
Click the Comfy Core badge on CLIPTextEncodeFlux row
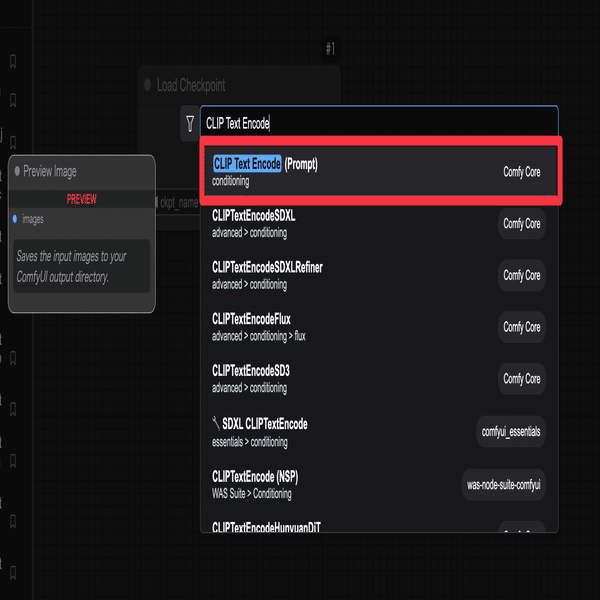pos(522,327)
